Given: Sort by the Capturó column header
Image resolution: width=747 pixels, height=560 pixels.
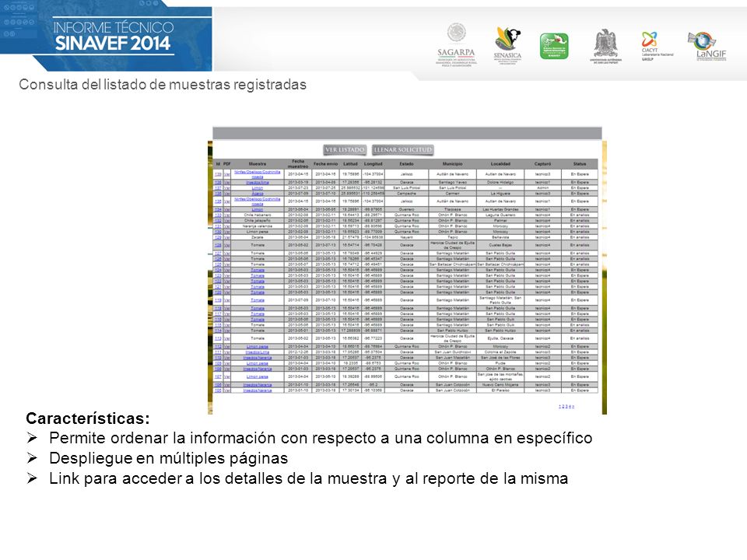Looking at the screenshot, I should click(542, 164).
